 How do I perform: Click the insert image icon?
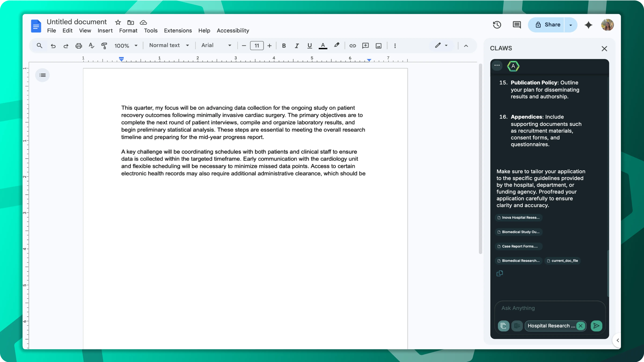[x=378, y=46]
